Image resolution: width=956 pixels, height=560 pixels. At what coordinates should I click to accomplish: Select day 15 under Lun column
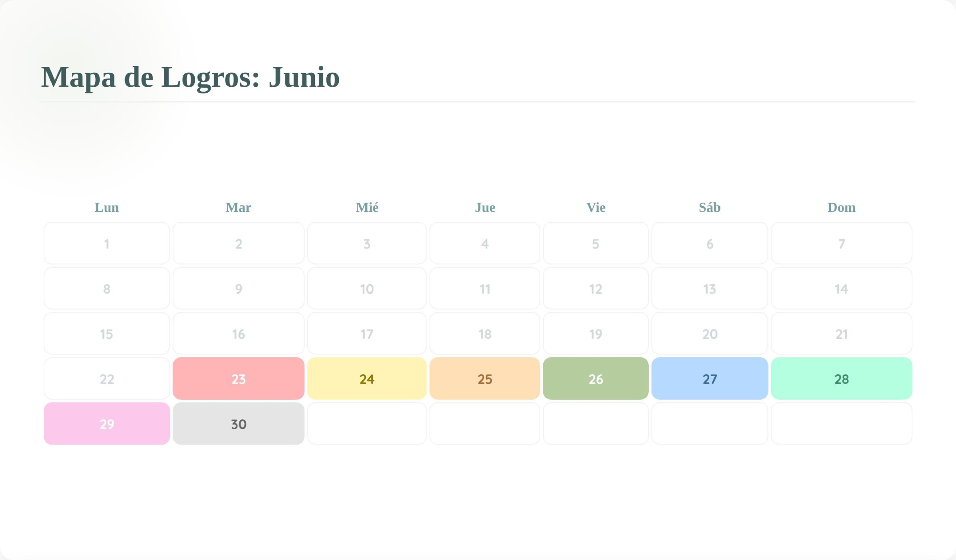[106, 334]
